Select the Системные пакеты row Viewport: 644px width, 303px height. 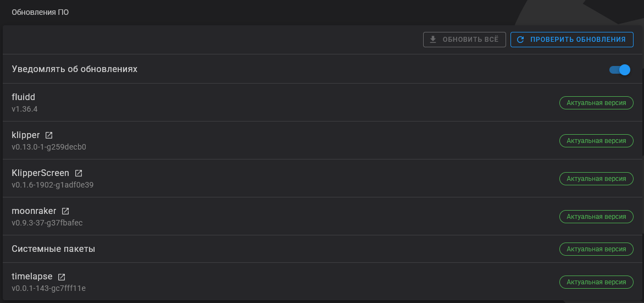click(323, 249)
